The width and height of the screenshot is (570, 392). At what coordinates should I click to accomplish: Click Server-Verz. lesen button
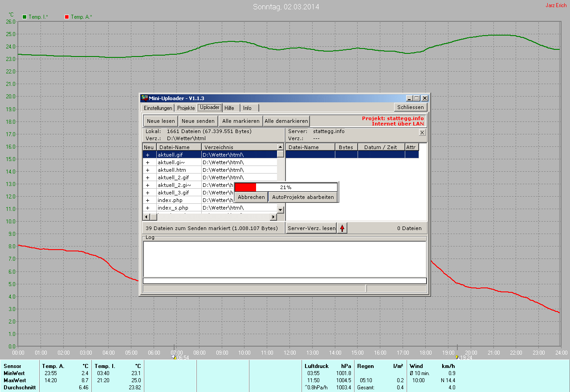tap(311, 228)
